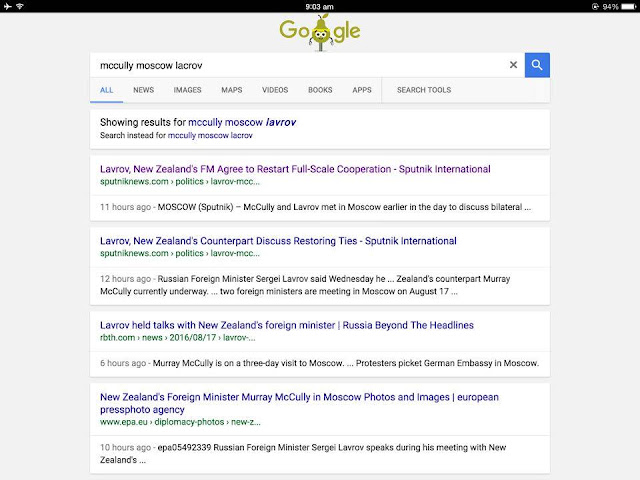The width and height of the screenshot is (640, 480).
Task: Click the www.epa.eu diplomacy-photos URL
Action: (x=180, y=422)
